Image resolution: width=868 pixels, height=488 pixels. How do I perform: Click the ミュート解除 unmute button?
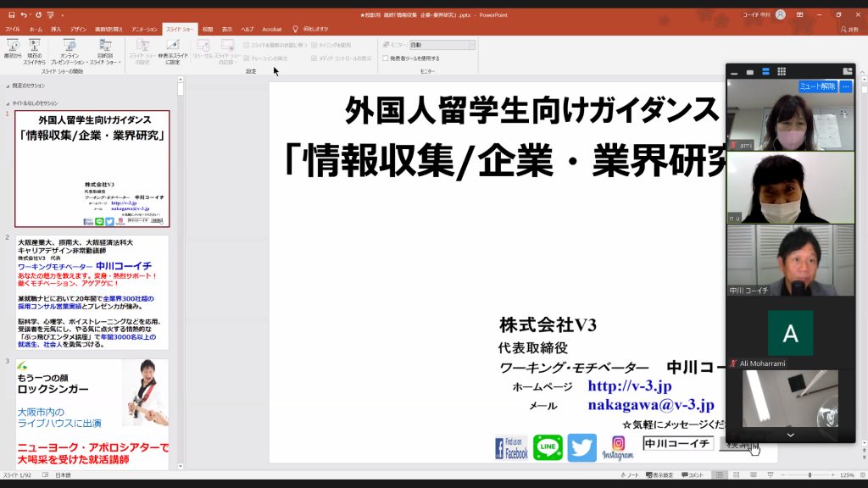(x=817, y=86)
